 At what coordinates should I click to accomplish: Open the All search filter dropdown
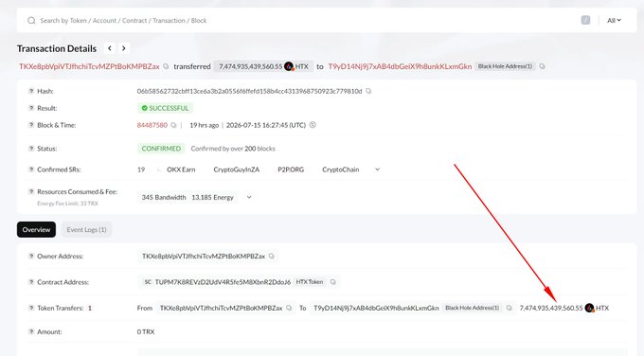(x=614, y=20)
